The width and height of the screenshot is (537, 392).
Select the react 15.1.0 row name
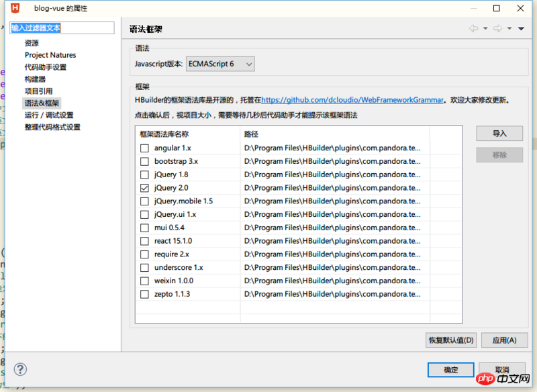point(173,241)
